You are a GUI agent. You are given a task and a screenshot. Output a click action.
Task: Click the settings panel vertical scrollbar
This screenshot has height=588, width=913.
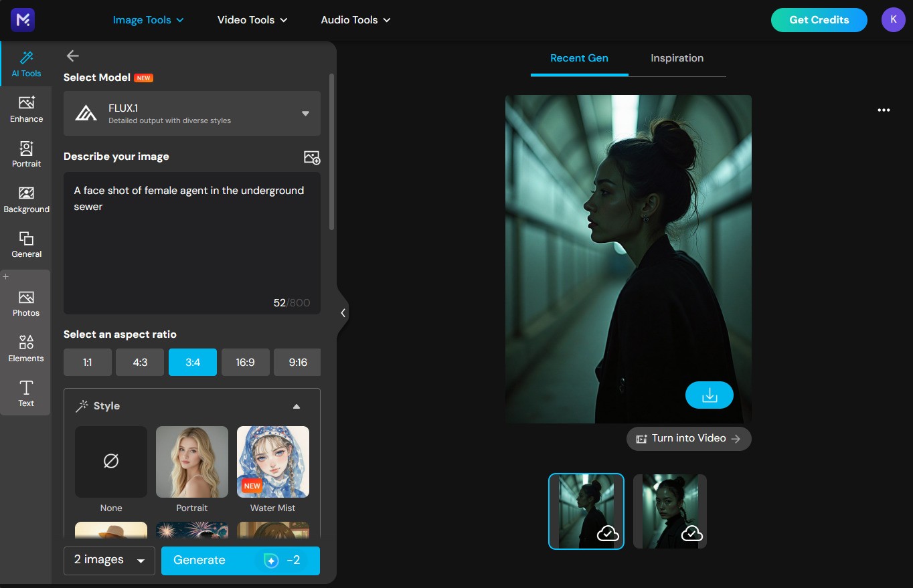coord(332,152)
